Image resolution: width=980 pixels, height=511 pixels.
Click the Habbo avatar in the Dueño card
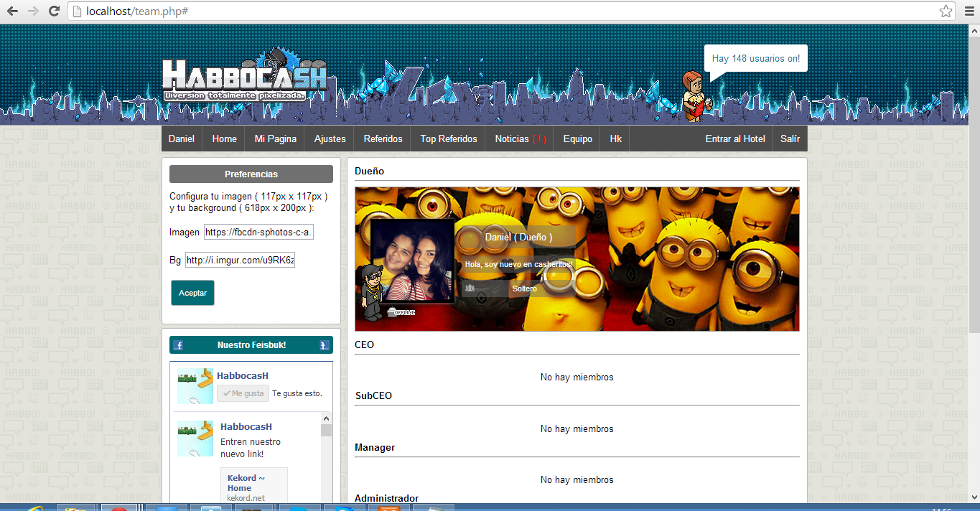tap(370, 291)
